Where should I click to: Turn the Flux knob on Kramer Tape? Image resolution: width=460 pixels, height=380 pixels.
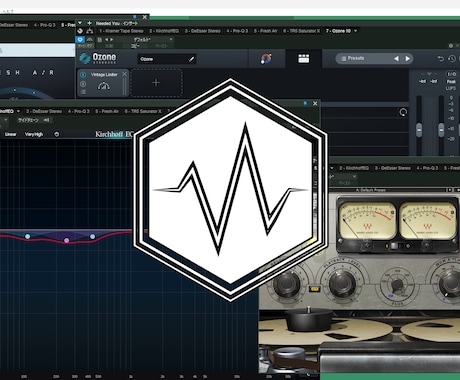coord(397,284)
